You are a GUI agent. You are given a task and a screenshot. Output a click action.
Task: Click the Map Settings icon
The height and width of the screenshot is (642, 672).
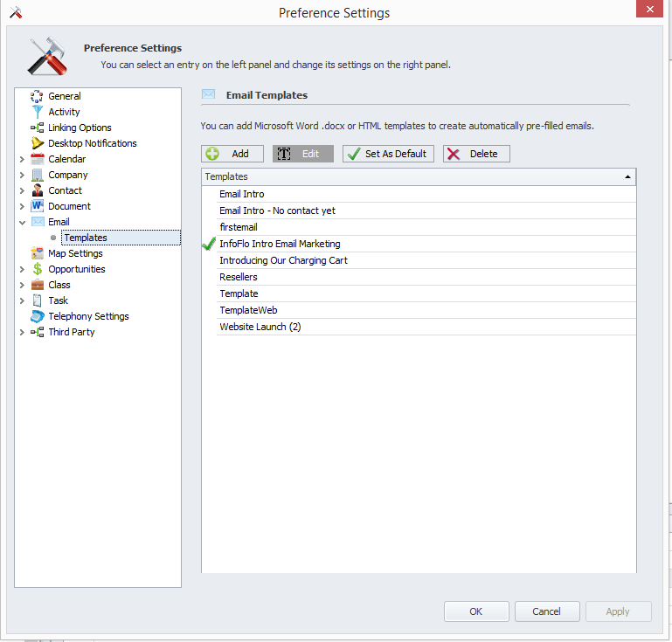pyautogui.click(x=38, y=253)
